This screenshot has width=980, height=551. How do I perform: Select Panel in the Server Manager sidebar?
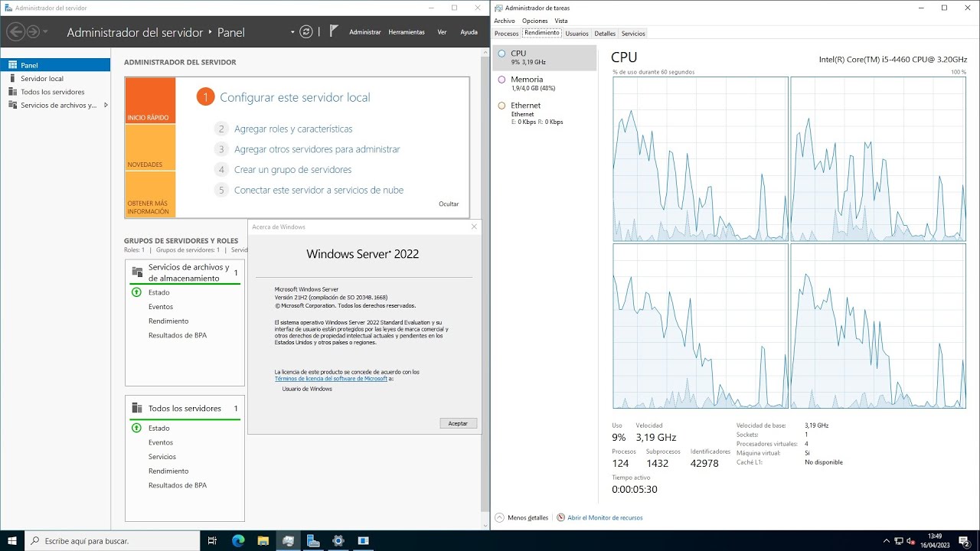click(55, 65)
